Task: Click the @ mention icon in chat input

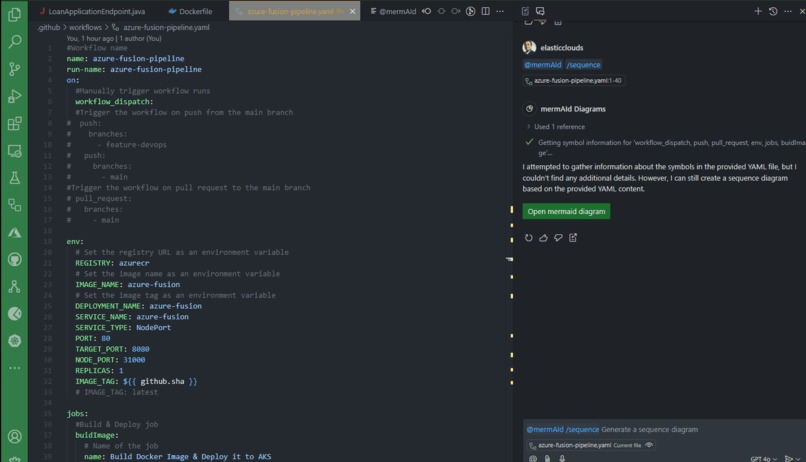Action: click(533, 458)
